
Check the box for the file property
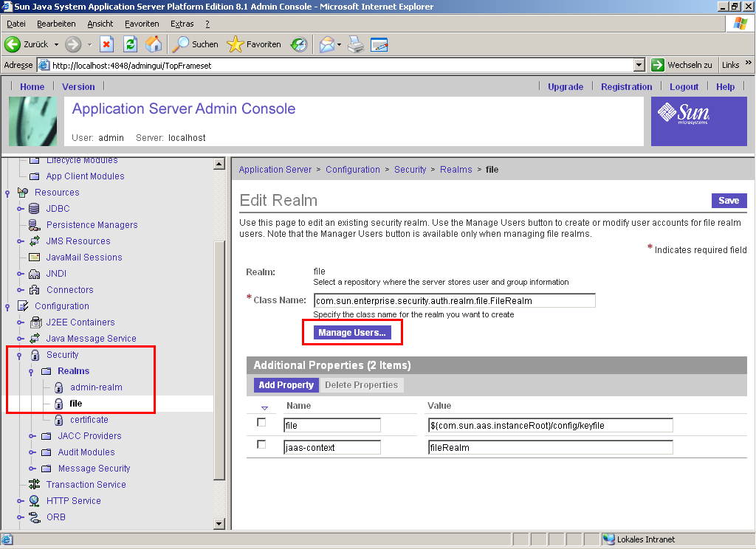(261, 422)
